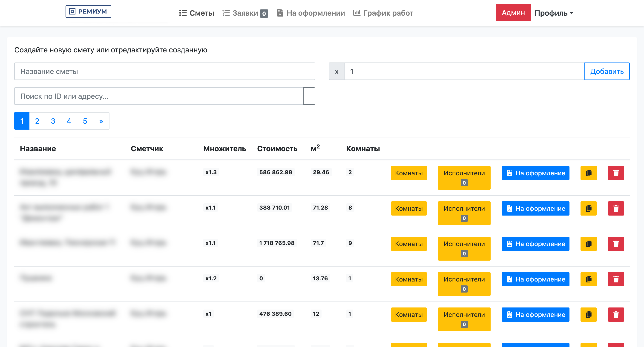The width and height of the screenshot is (644, 347).
Task: Open Комнаты for the 388 710.01 estimate
Action: coord(409,208)
